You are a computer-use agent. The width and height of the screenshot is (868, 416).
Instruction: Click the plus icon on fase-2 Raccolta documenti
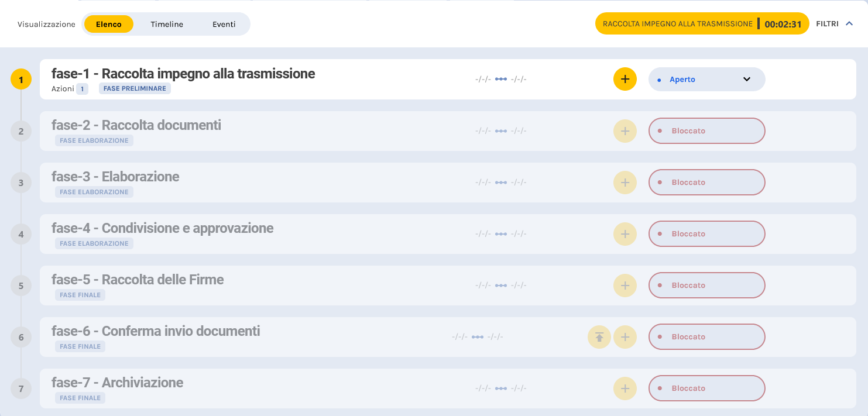tap(625, 130)
